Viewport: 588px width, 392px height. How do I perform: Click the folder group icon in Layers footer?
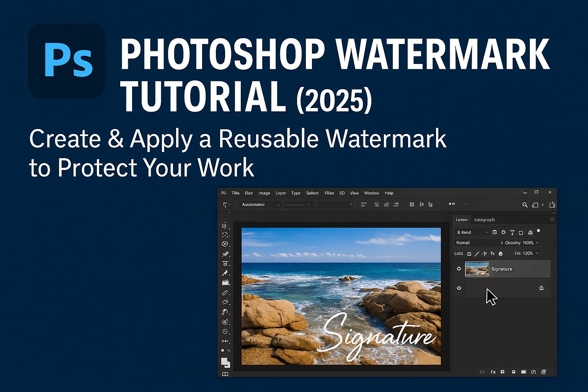[x=523, y=372]
